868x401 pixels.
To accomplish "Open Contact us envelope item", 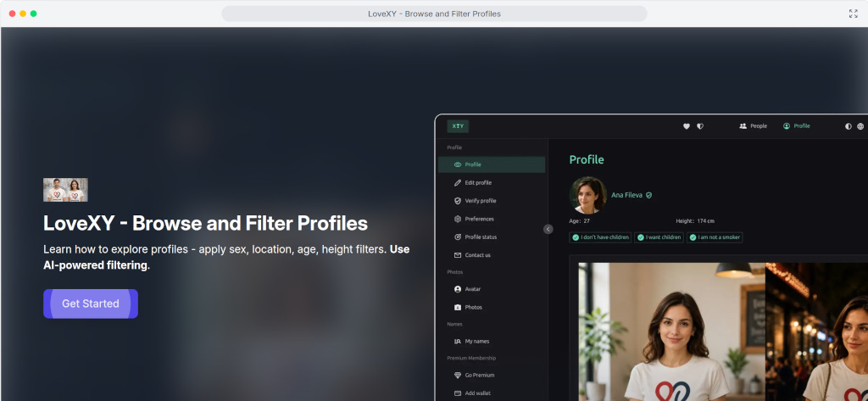I will point(492,255).
